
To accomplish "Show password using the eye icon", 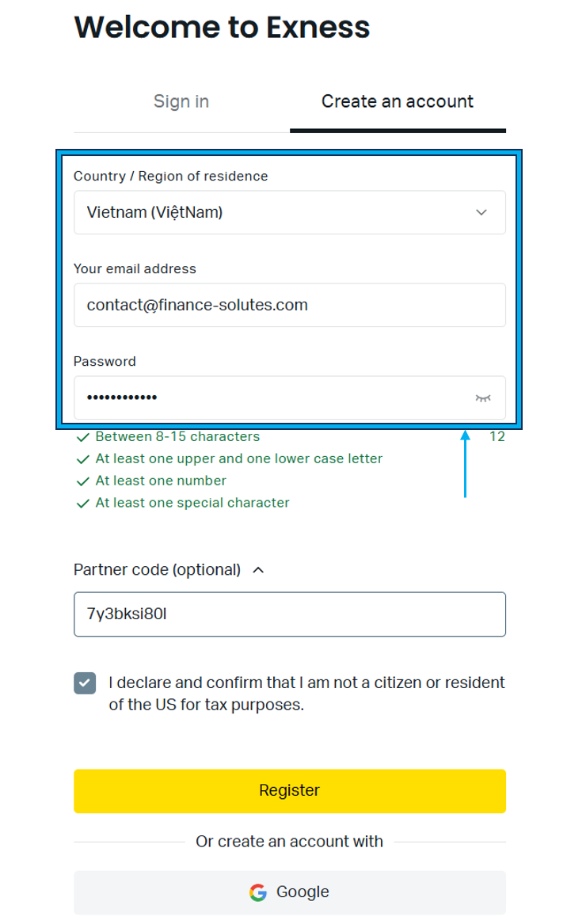I will (483, 398).
